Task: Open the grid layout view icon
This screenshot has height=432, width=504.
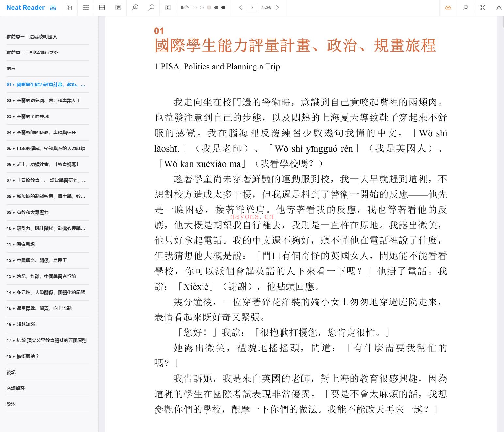Action: 102,8
